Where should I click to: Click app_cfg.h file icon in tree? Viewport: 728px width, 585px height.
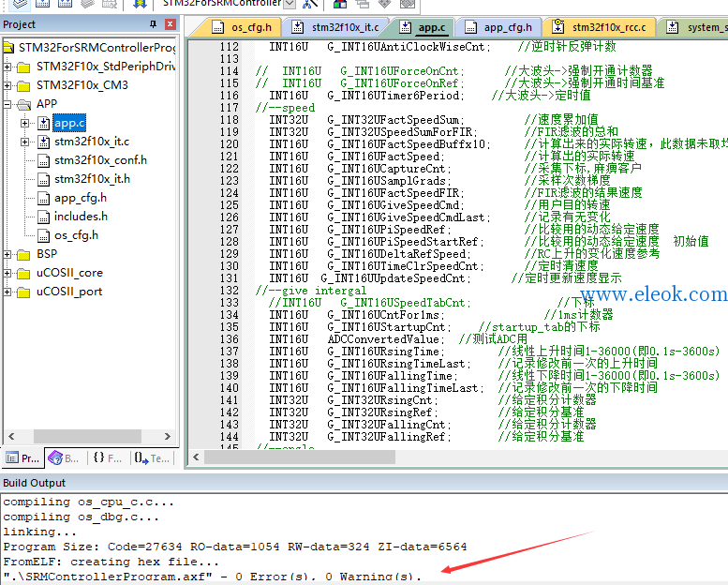click(44, 199)
